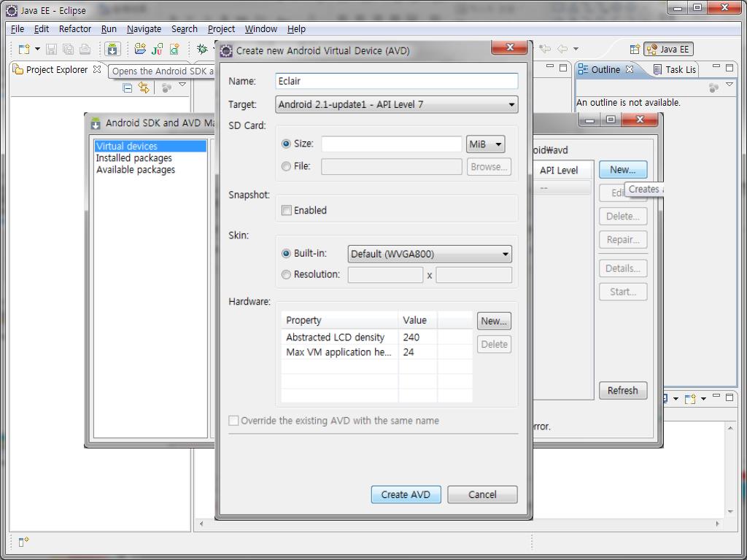Open the Window menu
Screen dimensions: 747x560
(x=260, y=29)
